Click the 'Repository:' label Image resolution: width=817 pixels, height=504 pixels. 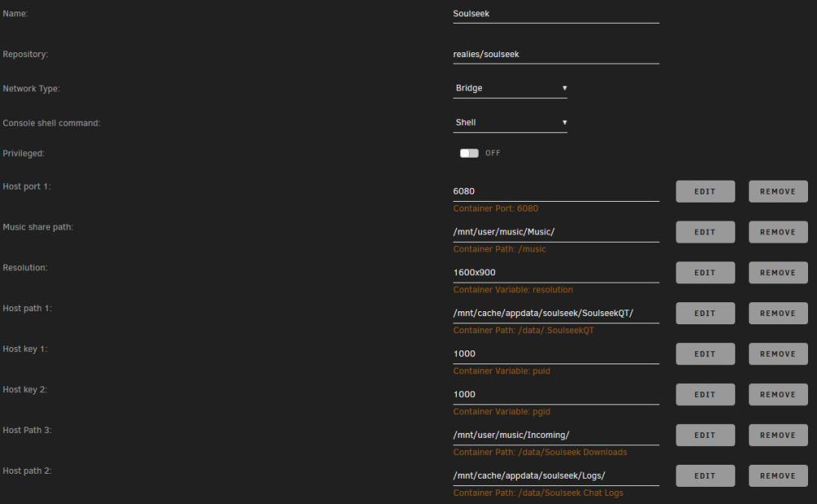pyautogui.click(x=25, y=54)
